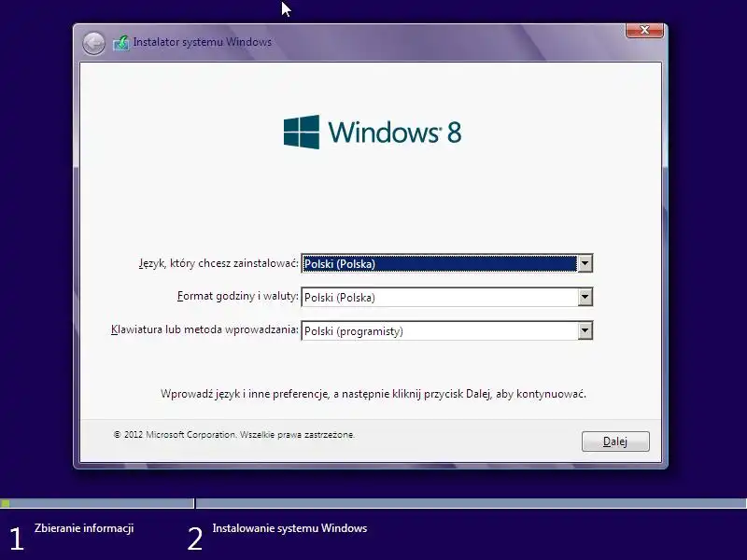Click the Klawiatura lub metoda wprowadzania label
The image size is (747, 560).
pos(204,329)
